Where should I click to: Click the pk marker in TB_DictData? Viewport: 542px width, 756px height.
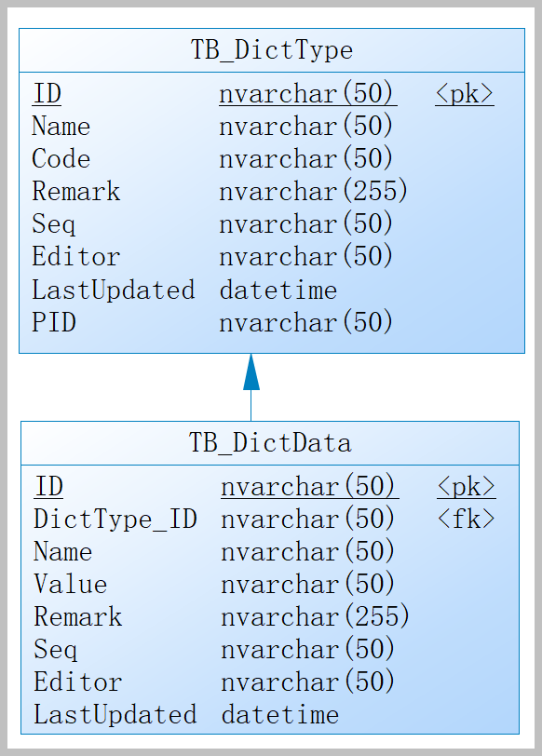[467, 487]
